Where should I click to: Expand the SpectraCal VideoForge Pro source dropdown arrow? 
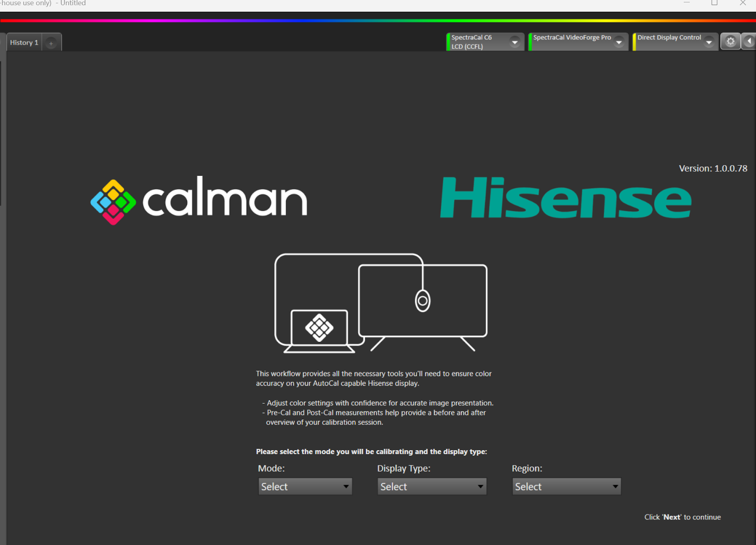click(619, 42)
